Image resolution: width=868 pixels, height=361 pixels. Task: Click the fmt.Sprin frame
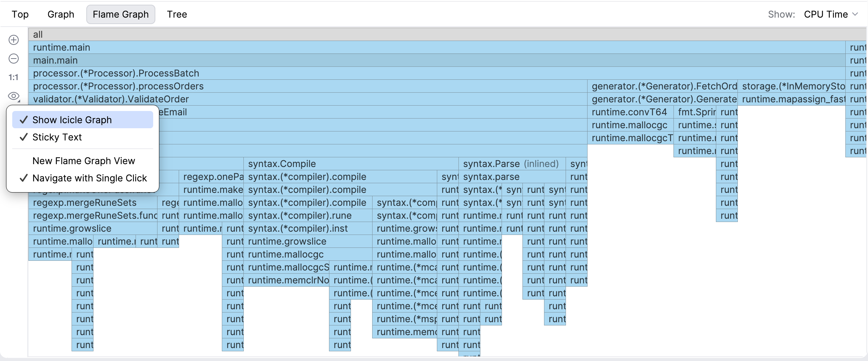click(x=695, y=112)
